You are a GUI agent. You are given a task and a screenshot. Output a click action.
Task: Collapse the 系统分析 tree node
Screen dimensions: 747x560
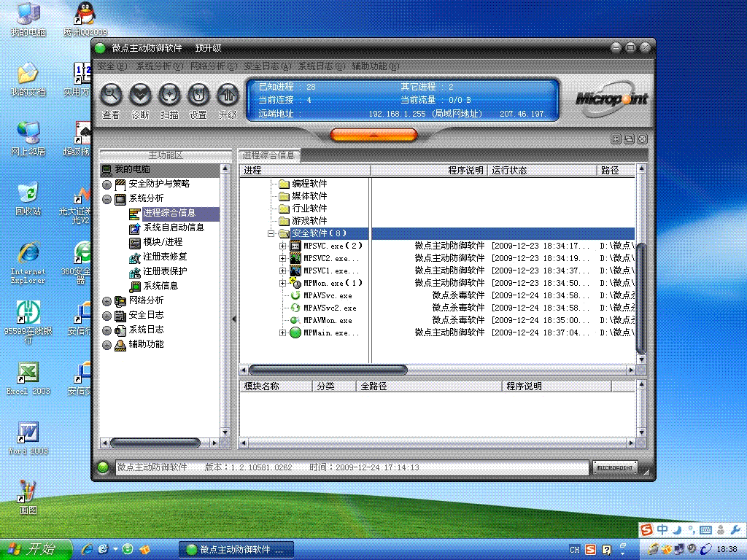tap(107, 199)
